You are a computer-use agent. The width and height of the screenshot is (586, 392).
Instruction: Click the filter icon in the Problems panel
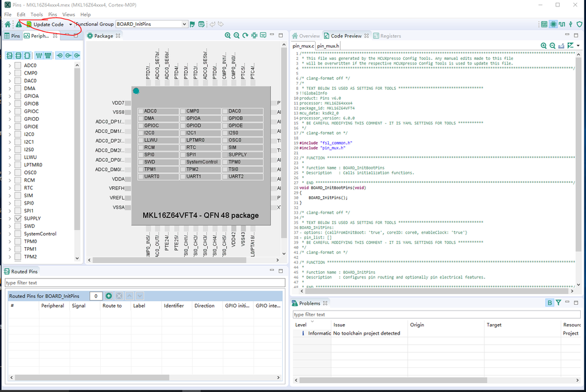[x=558, y=303]
